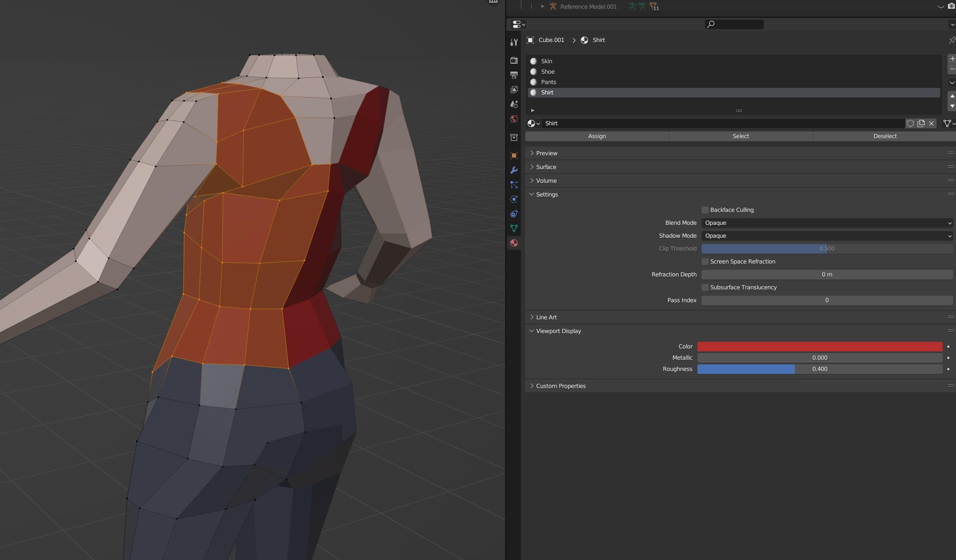Click the Reference Model.001 armature icon
The image size is (956, 560).
[553, 6]
